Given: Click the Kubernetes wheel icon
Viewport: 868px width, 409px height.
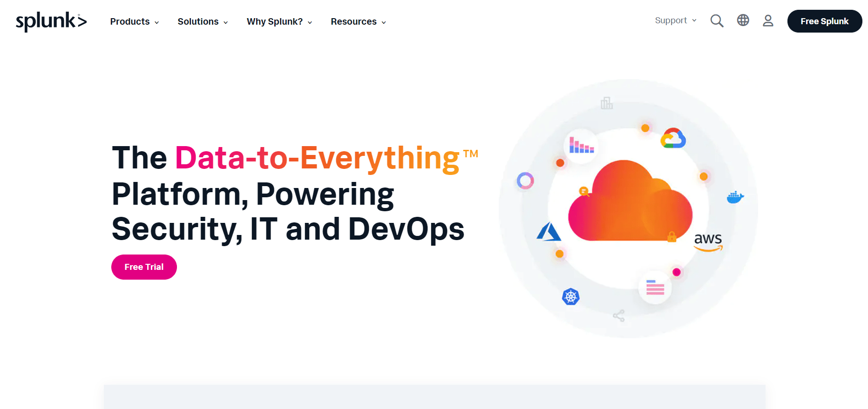Looking at the screenshot, I should [570, 296].
